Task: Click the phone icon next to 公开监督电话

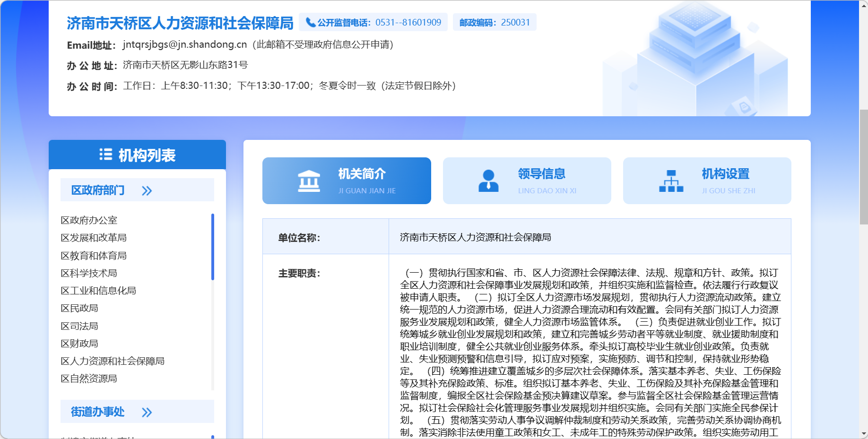Action: coord(310,22)
